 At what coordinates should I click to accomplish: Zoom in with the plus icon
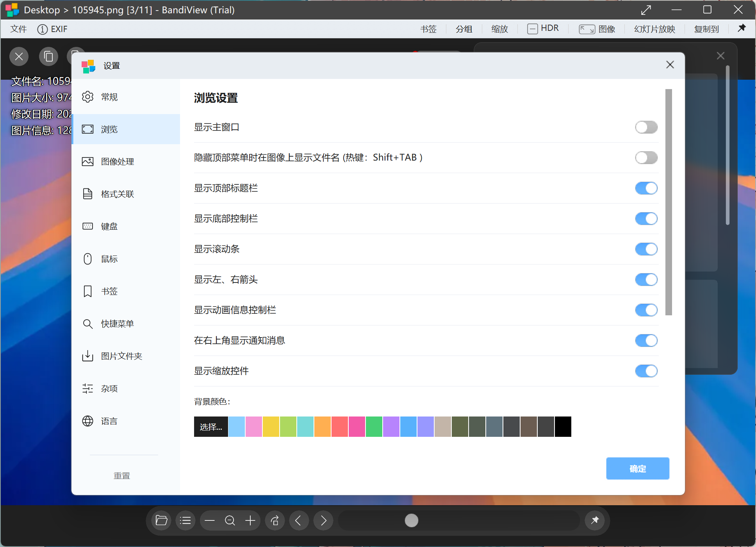250,520
